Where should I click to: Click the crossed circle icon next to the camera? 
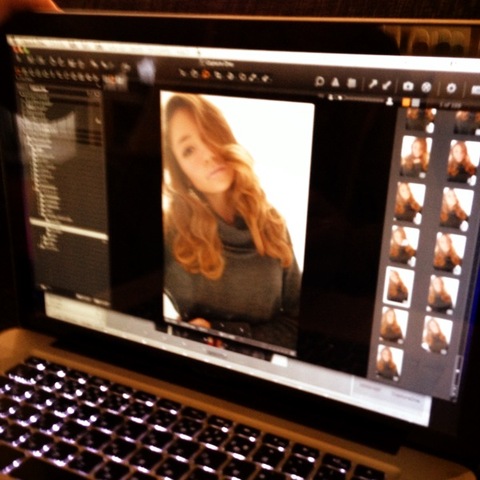click(426, 87)
